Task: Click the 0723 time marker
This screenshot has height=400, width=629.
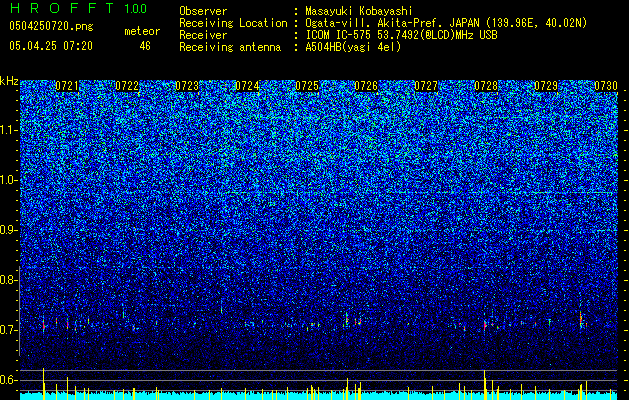Action: [187, 86]
